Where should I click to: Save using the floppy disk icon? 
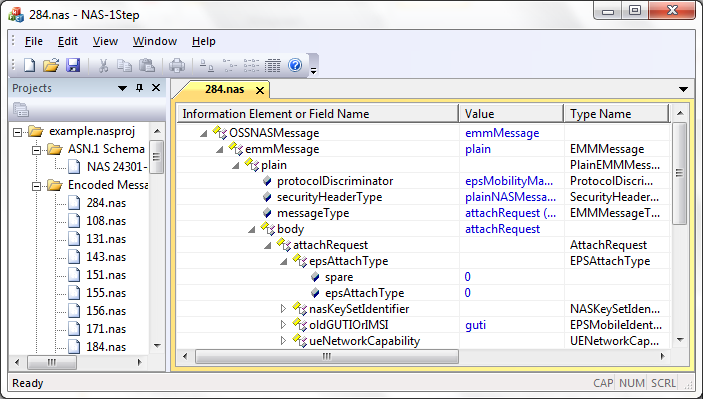coord(73,65)
